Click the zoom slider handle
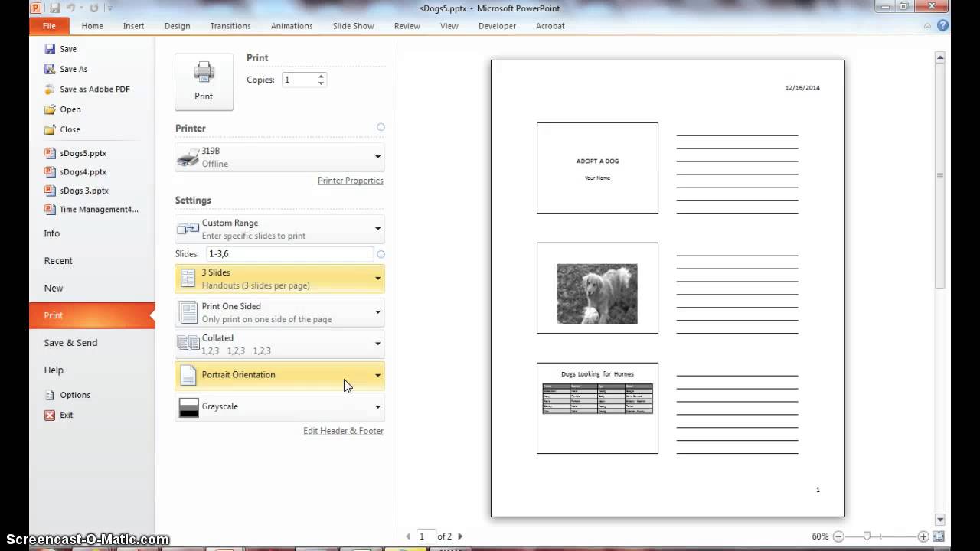This screenshot has width=980, height=551. [x=867, y=536]
